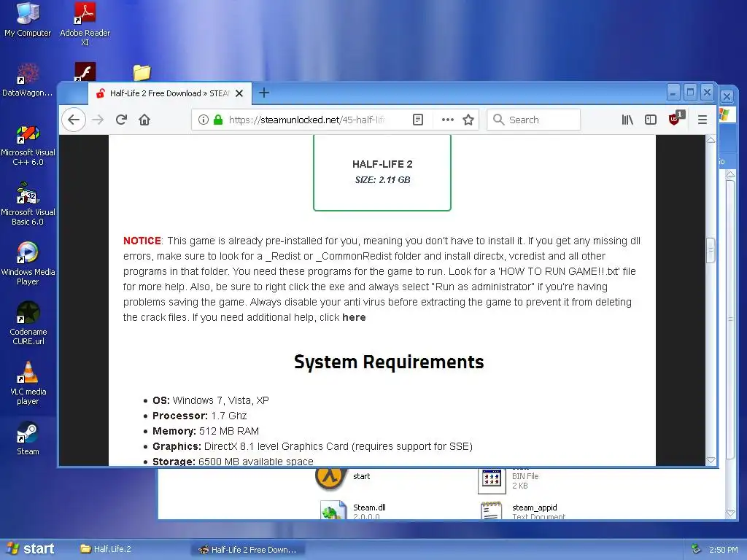Click Explorer window scrollbar up arrow
Screen dimensions: 747x560
(x=730, y=175)
